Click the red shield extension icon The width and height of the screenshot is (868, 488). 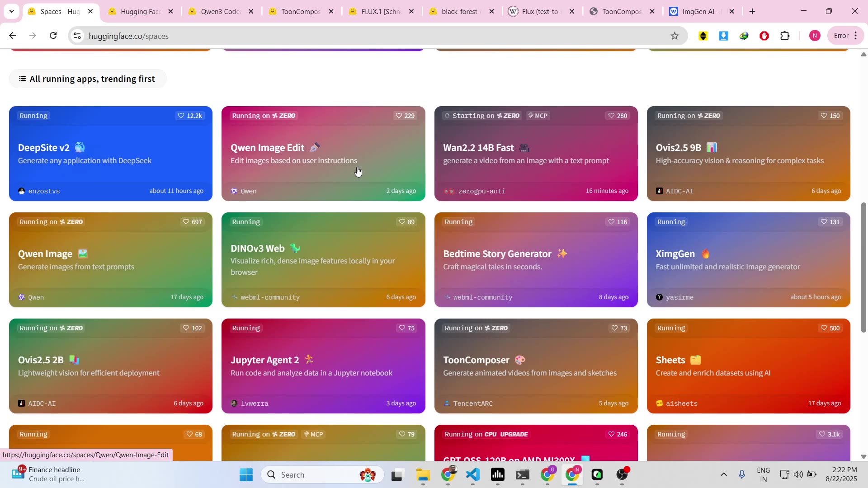(x=764, y=36)
